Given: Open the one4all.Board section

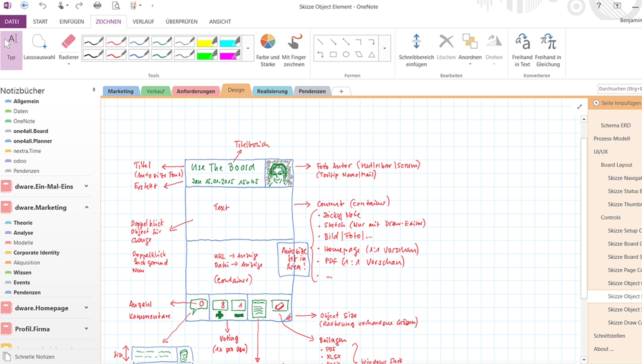Looking at the screenshot, I should (30, 131).
